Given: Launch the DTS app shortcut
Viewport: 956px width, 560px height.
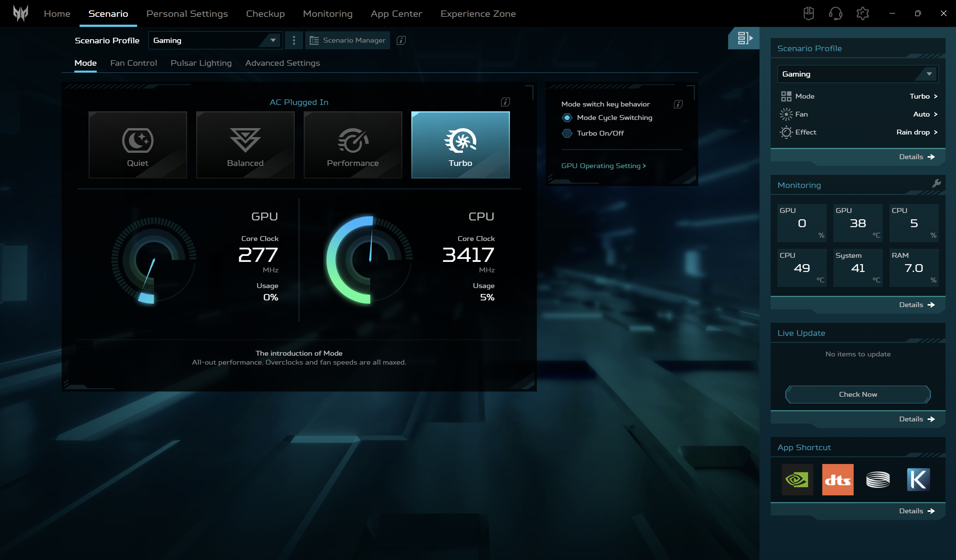Looking at the screenshot, I should [x=837, y=479].
